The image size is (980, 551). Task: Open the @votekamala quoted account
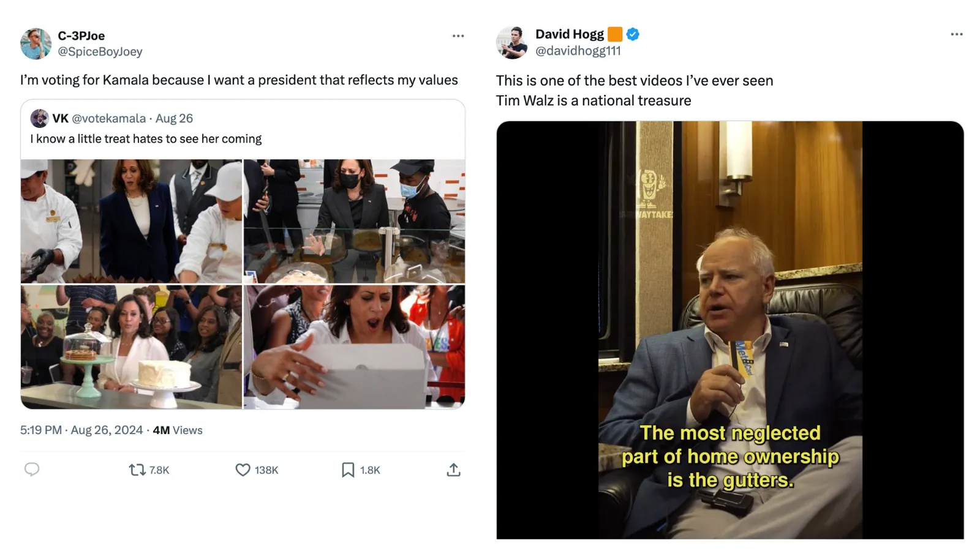[x=109, y=118]
